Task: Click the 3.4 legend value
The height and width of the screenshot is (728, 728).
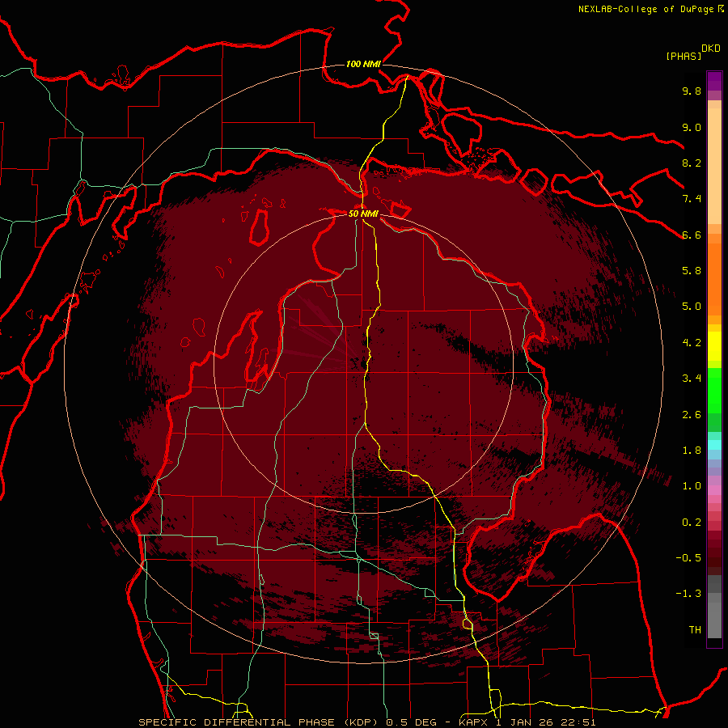Action: click(692, 379)
